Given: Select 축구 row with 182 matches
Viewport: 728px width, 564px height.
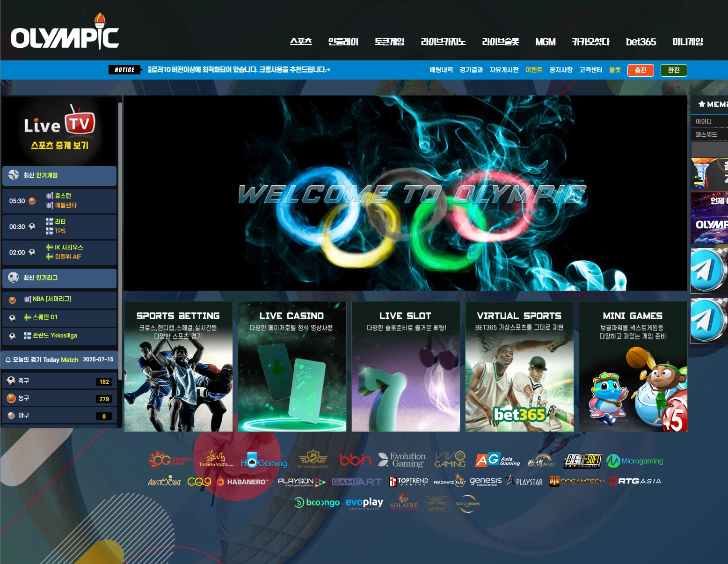Looking at the screenshot, I should pos(59,381).
